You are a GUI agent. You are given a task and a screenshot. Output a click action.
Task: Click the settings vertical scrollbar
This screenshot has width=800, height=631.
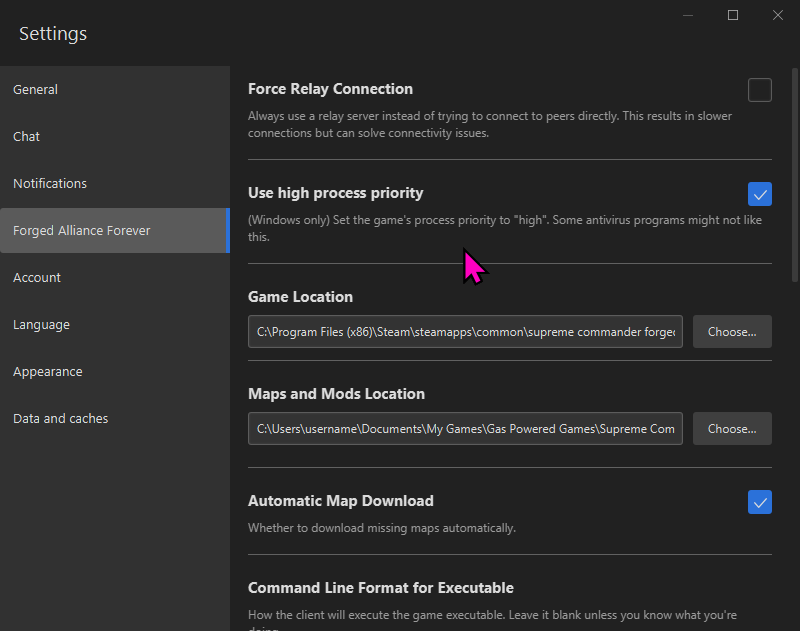[x=794, y=175]
